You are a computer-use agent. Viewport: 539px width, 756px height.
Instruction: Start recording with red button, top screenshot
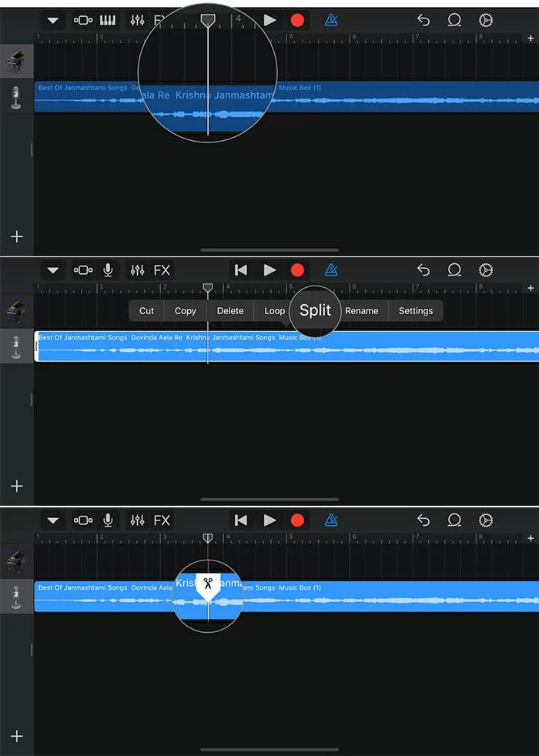297,20
